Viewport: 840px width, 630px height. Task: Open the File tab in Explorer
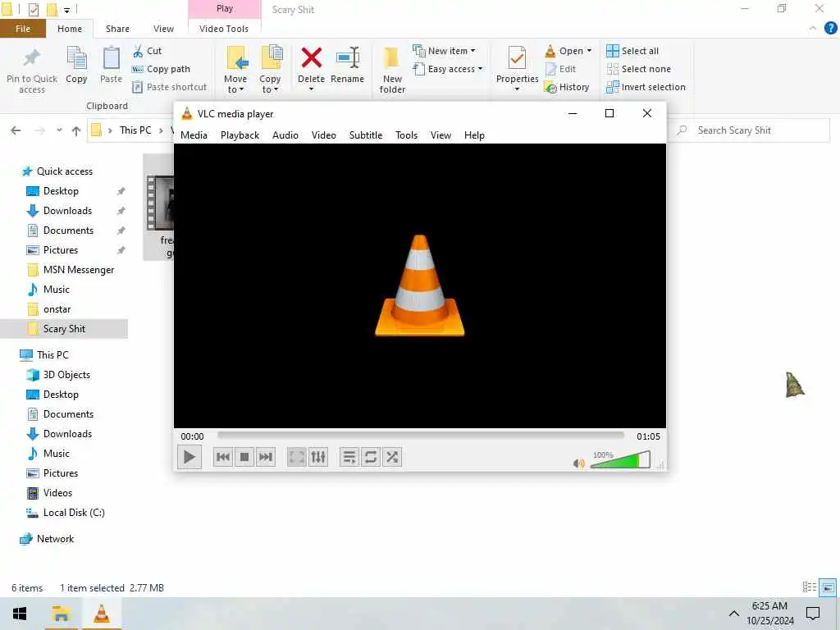[23, 29]
